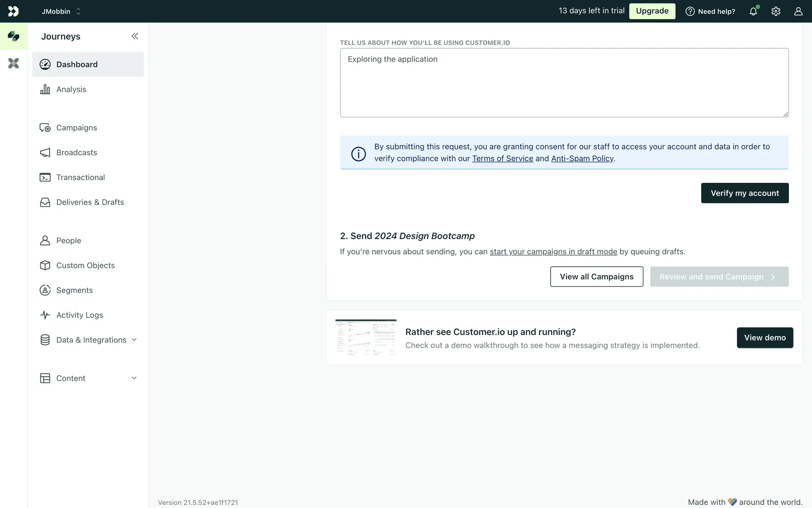Image resolution: width=812 pixels, height=508 pixels.
Task: Go to Campaigns in the sidebar
Action: point(77,128)
